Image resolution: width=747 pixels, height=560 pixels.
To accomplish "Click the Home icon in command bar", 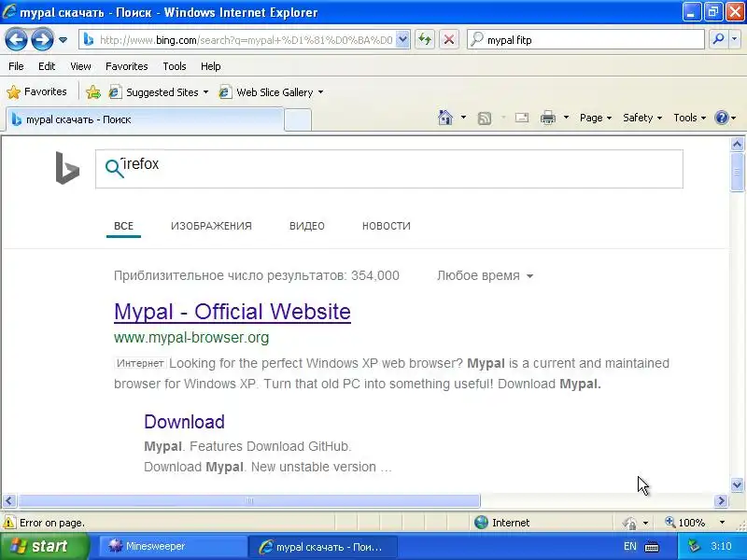I will (445, 118).
